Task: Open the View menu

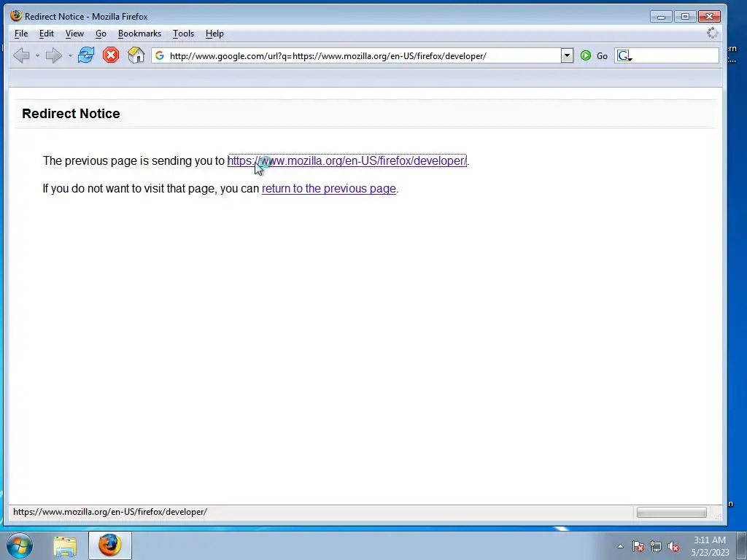Action: [74, 34]
